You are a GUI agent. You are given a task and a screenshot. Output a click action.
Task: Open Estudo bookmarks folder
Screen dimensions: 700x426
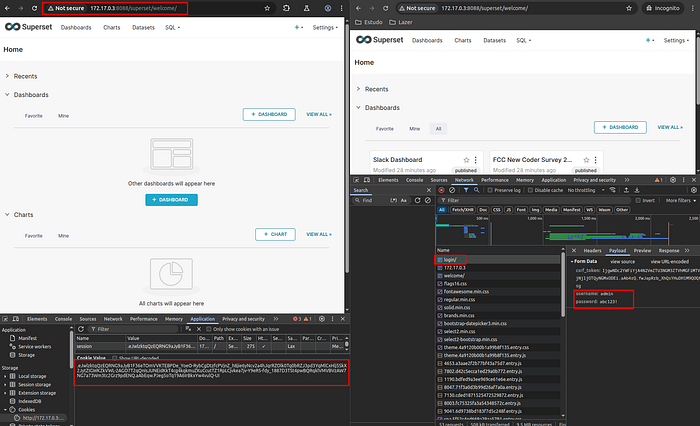pyautogui.click(x=369, y=22)
